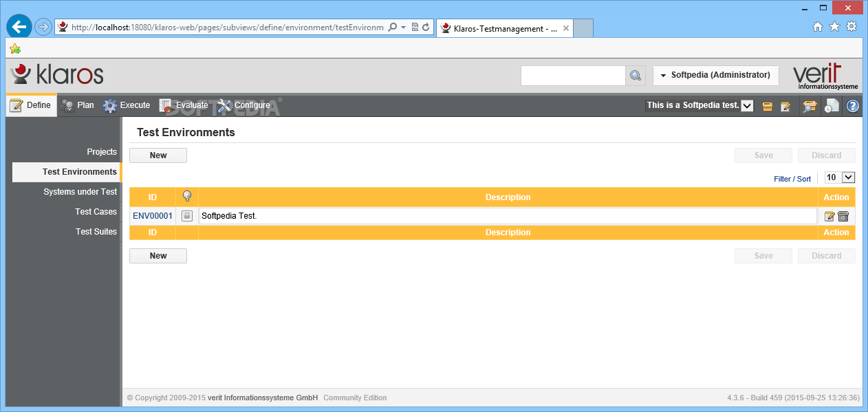
Task: Click the Community Edition footer text
Action: pyautogui.click(x=355, y=398)
